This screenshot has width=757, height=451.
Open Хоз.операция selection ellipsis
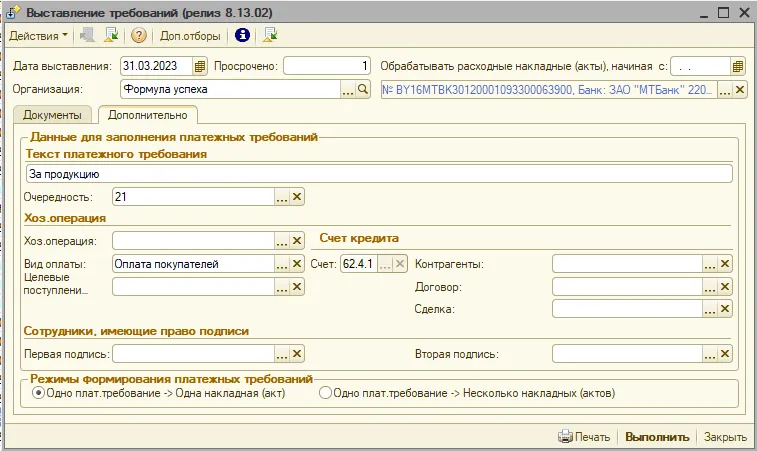[282, 240]
